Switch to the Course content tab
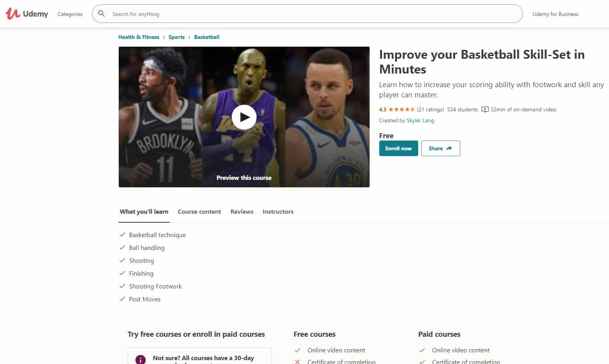Image resolution: width=609 pixels, height=364 pixels. (199, 212)
